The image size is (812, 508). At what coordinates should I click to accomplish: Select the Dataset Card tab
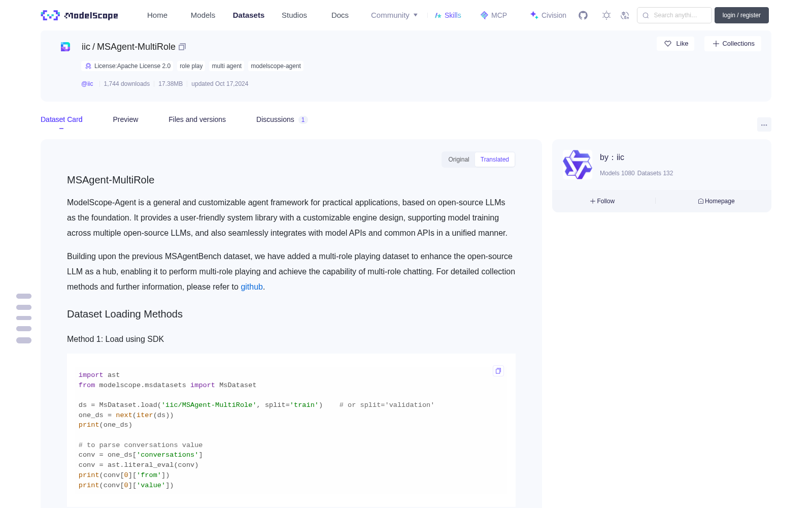click(61, 119)
